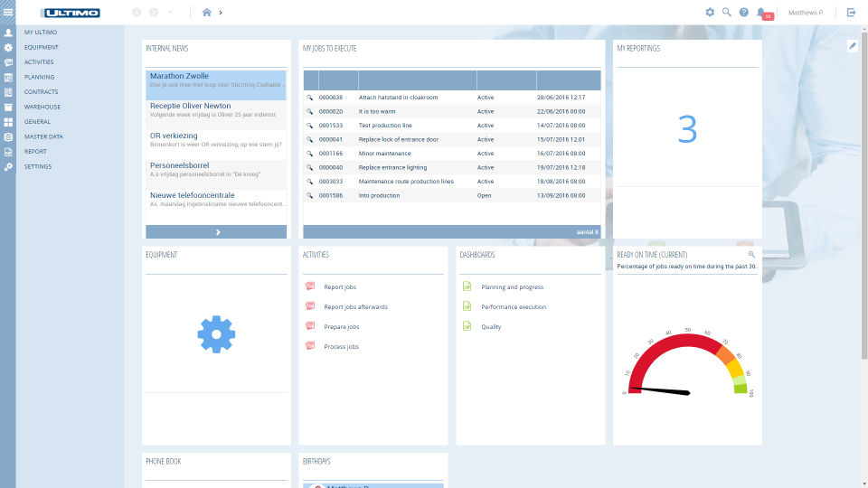
Task: Open magnifier icon for job 0000038
Action: (309, 98)
